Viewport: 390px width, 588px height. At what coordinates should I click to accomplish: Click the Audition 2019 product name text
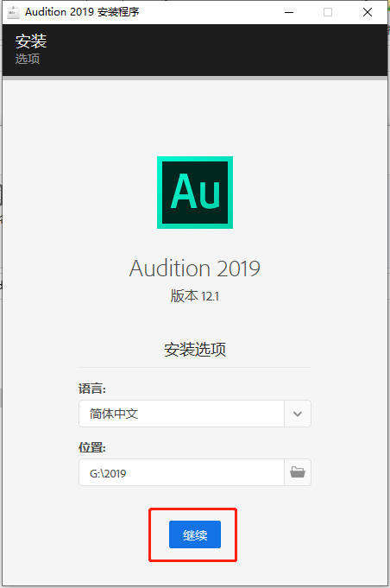click(195, 269)
